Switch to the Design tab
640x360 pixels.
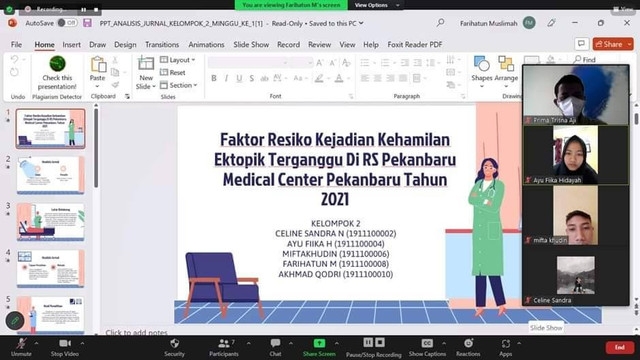click(x=125, y=44)
